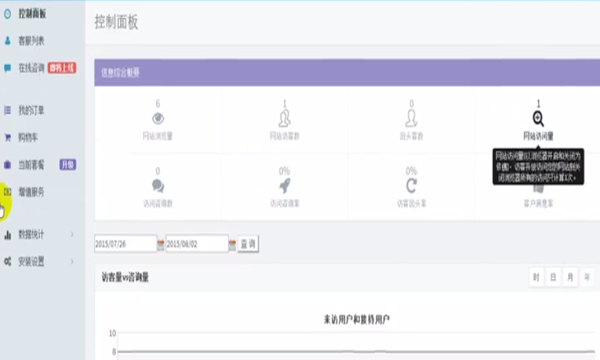Open the 购物车 shopping cart item
This screenshot has width=600, height=360.
click(x=28, y=137)
